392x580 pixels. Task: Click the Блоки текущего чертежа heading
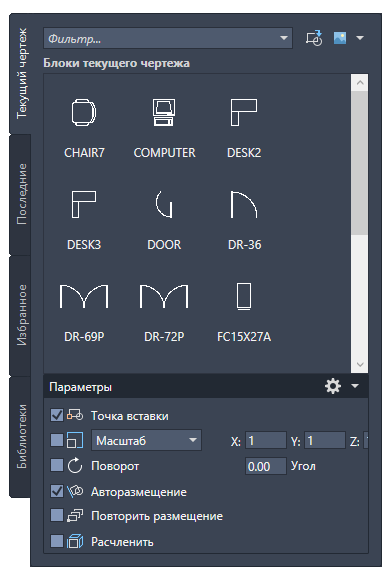116,63
